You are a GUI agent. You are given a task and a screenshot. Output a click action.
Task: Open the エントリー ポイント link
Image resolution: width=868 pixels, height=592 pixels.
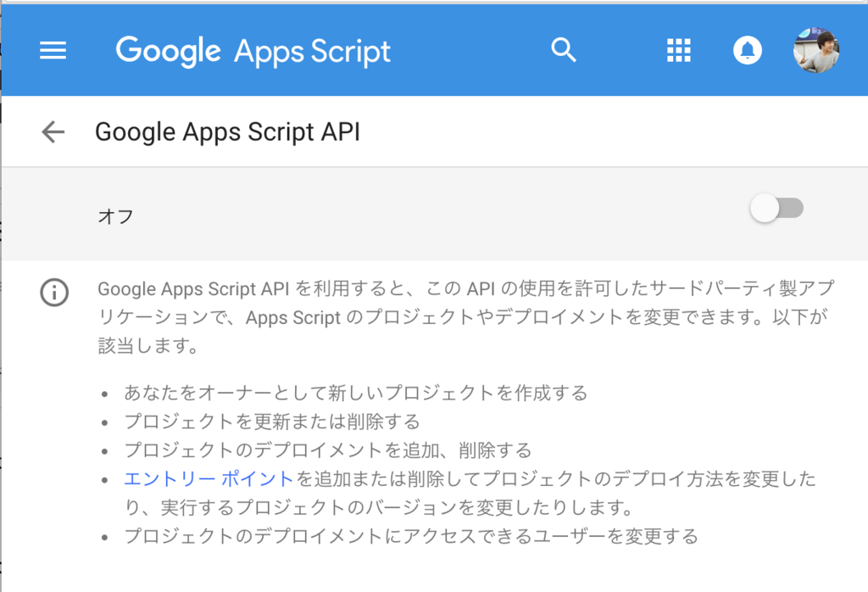point(209,478)
